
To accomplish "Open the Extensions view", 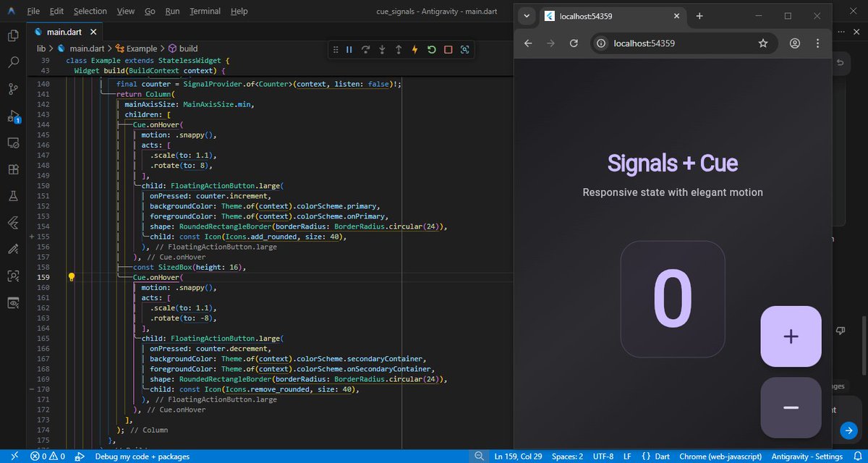I will (x=13, y=169).
